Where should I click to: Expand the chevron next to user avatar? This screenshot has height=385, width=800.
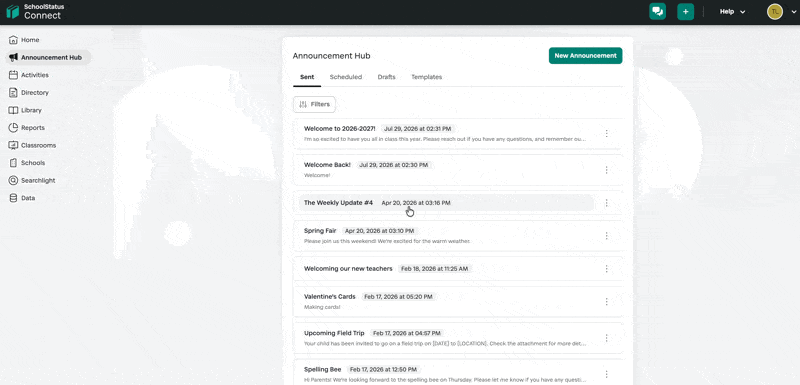[x=793, y=12]
